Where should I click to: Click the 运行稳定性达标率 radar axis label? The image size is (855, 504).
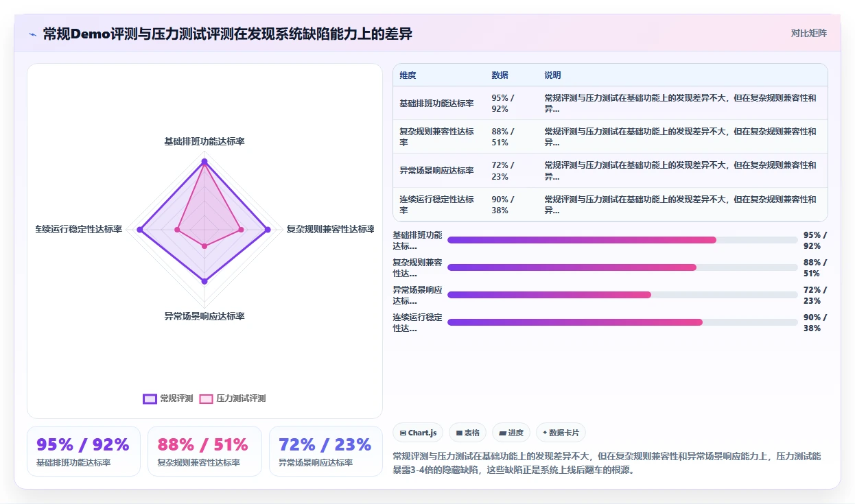[79, 229]
